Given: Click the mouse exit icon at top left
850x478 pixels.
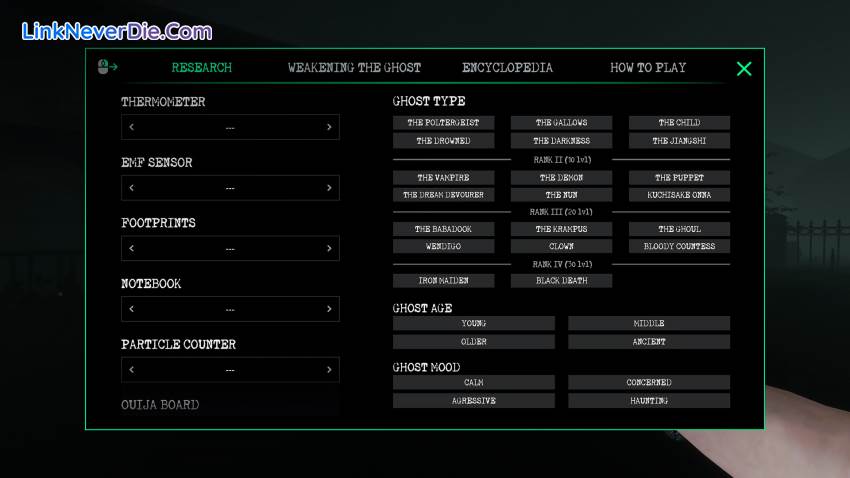Looking at the screenshot, I should click(107, 68).
